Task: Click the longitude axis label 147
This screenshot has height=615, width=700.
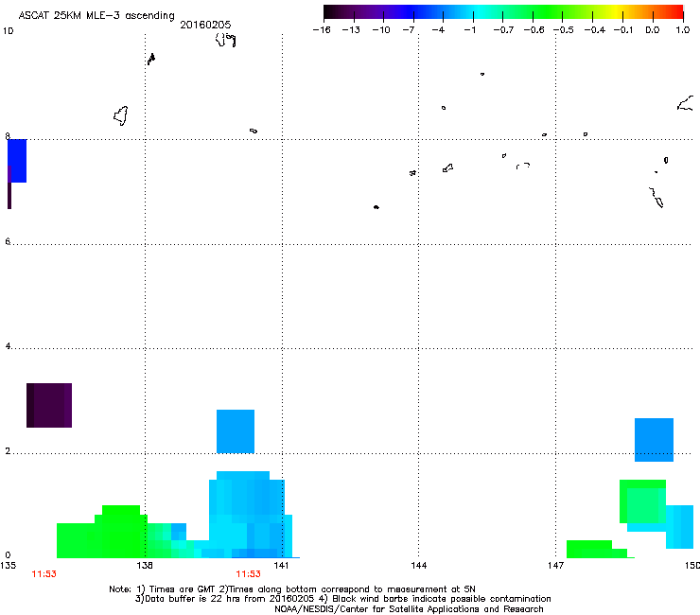Action: [x=555, y=566]
